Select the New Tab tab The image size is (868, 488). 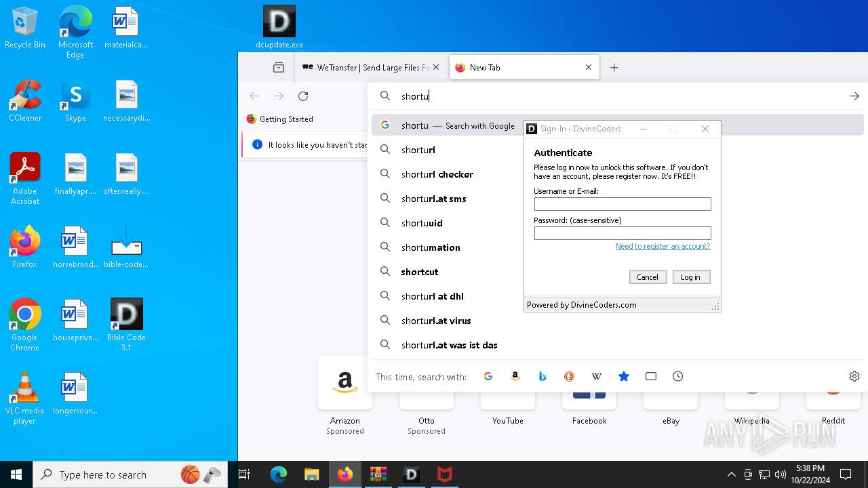(524, 67)
